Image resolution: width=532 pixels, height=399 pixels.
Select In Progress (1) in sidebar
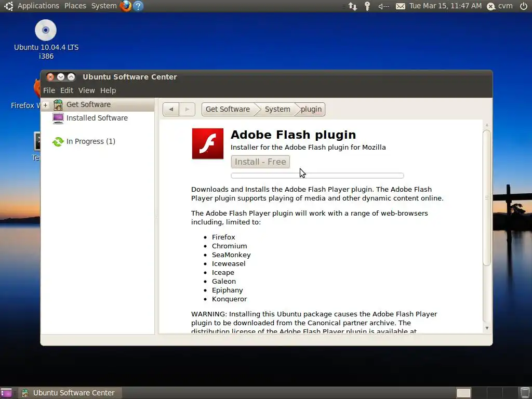90,141
